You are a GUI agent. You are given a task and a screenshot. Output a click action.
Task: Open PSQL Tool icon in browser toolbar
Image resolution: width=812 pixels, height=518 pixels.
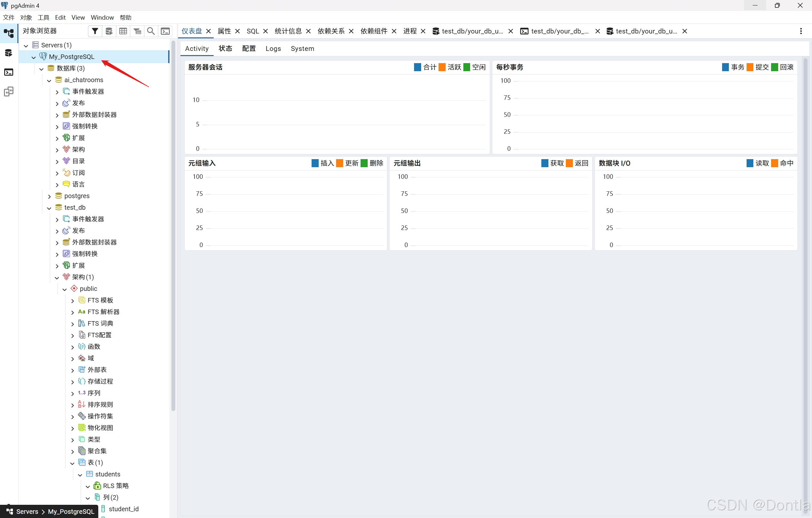tap(165, 31)
